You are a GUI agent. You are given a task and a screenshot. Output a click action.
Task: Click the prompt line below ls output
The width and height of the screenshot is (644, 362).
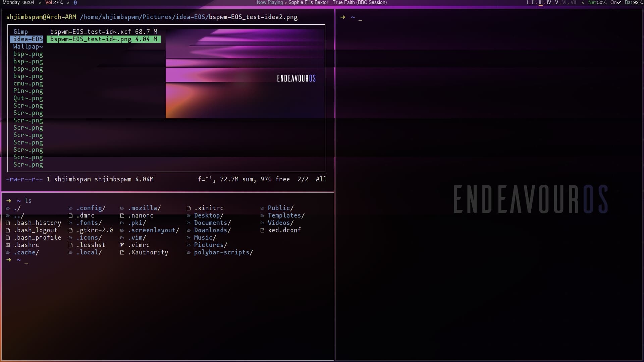coord(17,260)
